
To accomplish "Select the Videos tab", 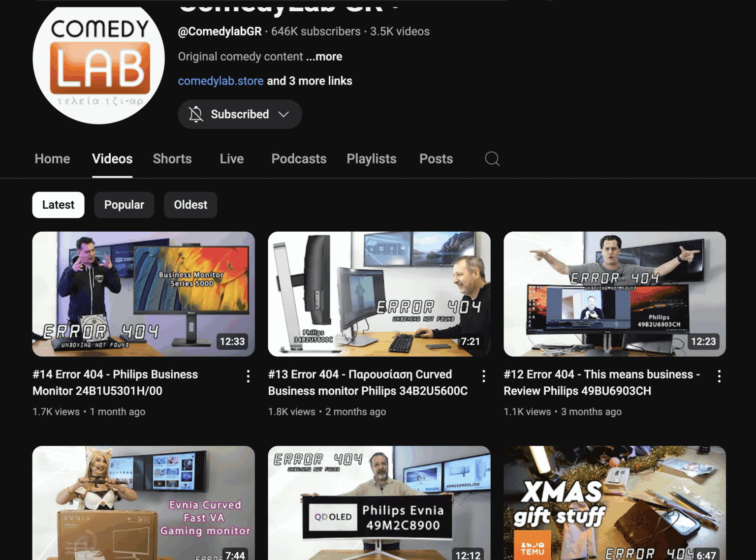I will tap(112, 158).
